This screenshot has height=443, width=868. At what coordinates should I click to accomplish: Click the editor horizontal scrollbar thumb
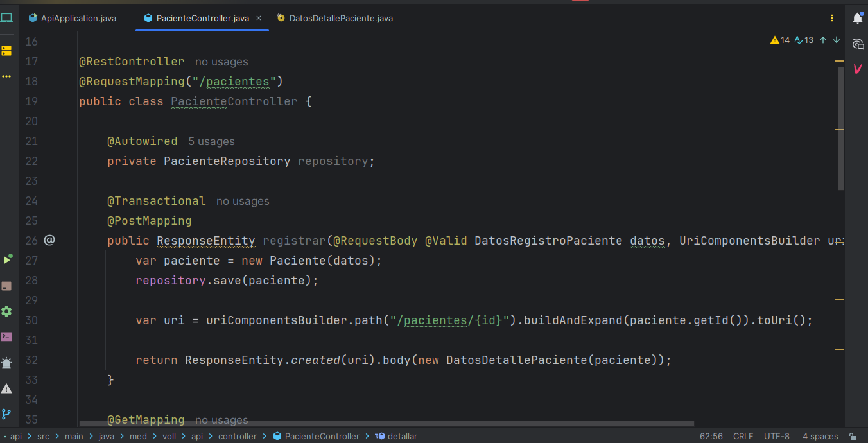pyautogui.click(x=386, y=424)
